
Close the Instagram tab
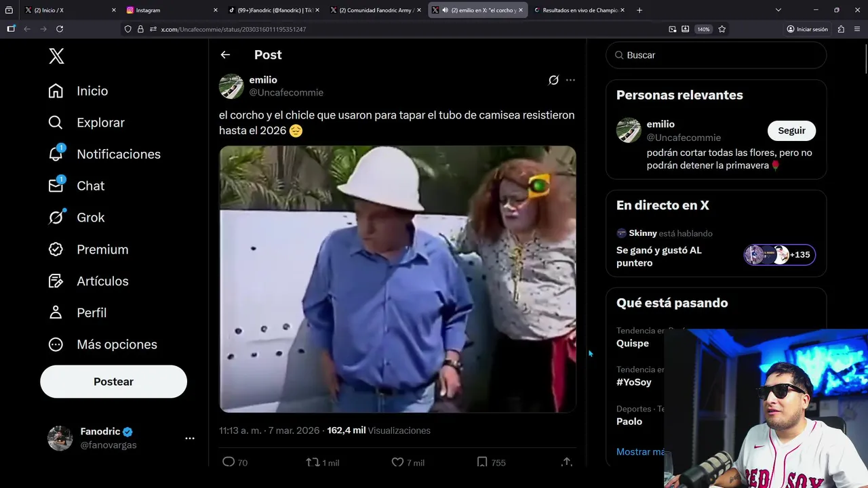pos(216,10)
